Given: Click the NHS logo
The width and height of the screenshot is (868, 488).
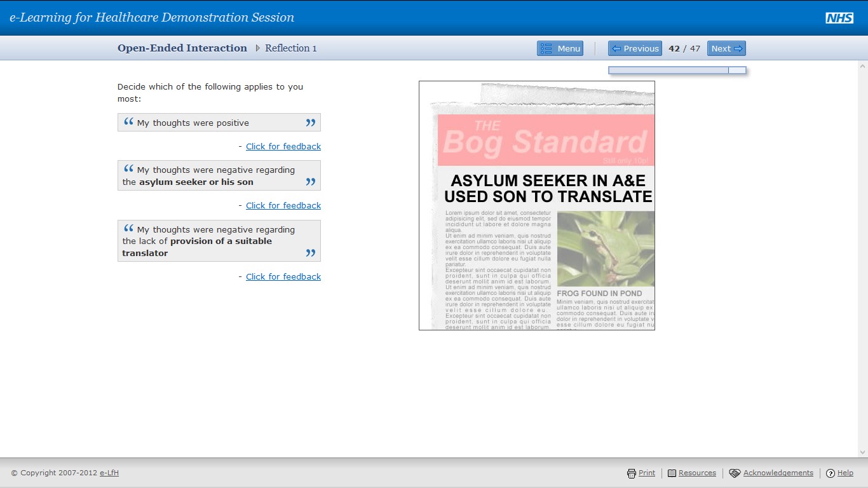Looking at the screenshot, I should click(840, 18).
